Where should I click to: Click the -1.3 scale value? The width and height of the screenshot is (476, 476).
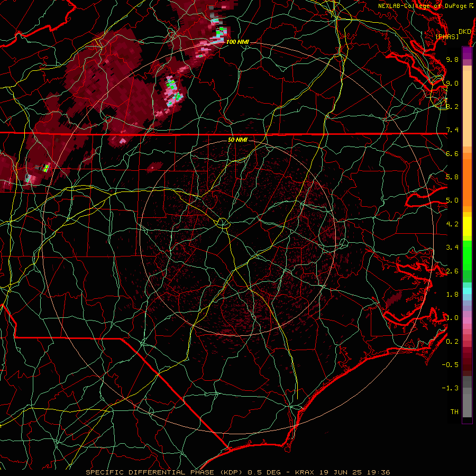tap(450, 388)
